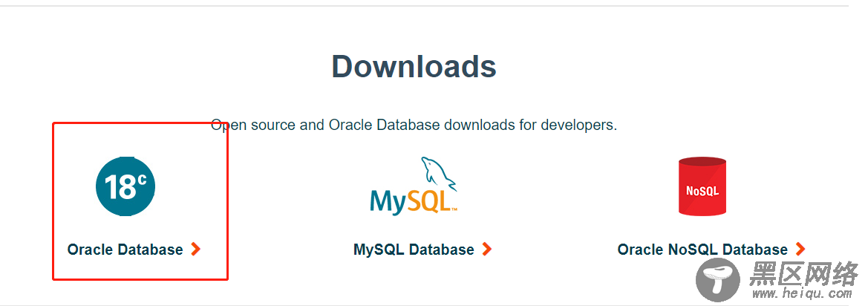This screenshot has height=306, width=868.
Task: Click the chevron beside MySQL Database
Action: pyautogui.click(x=486, y=250)
